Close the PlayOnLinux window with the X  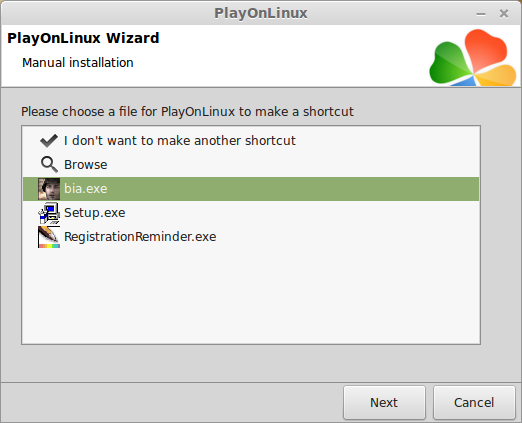[504, 14]
